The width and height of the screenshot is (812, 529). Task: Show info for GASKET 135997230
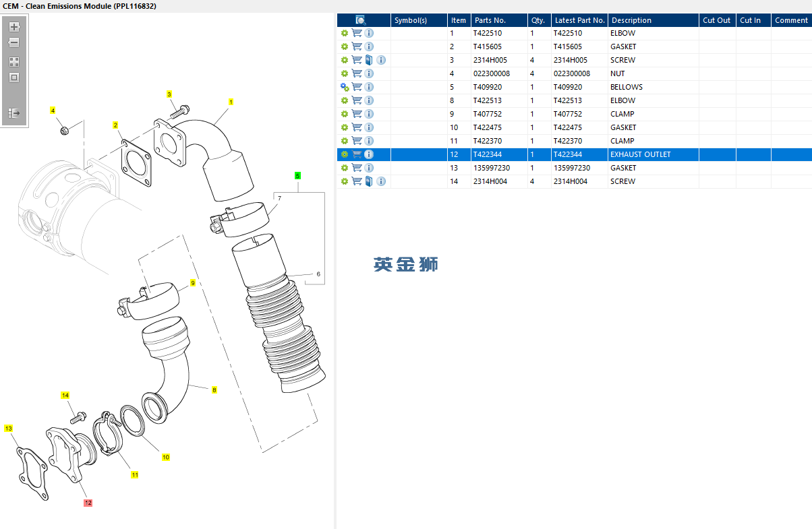pos(369,168)
